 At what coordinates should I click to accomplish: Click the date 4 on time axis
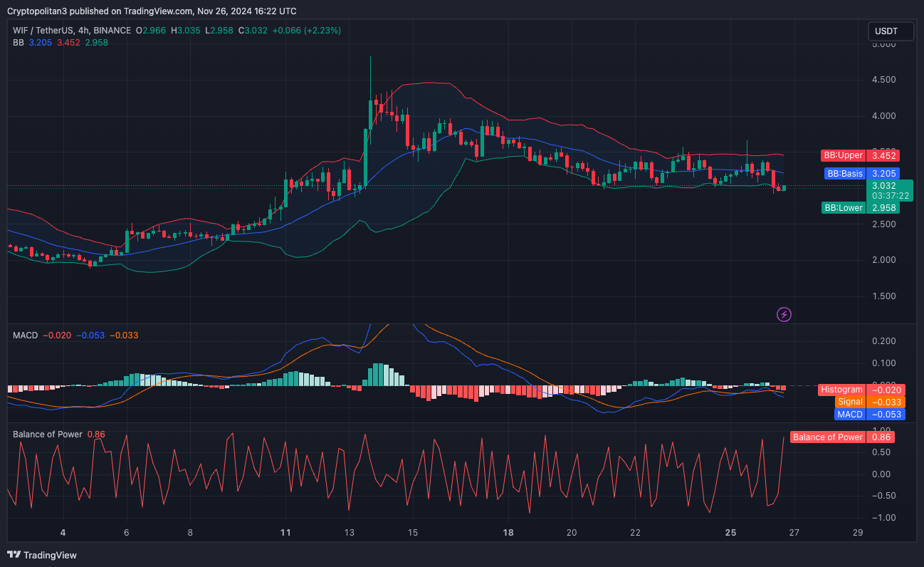(x=63, y=532)
